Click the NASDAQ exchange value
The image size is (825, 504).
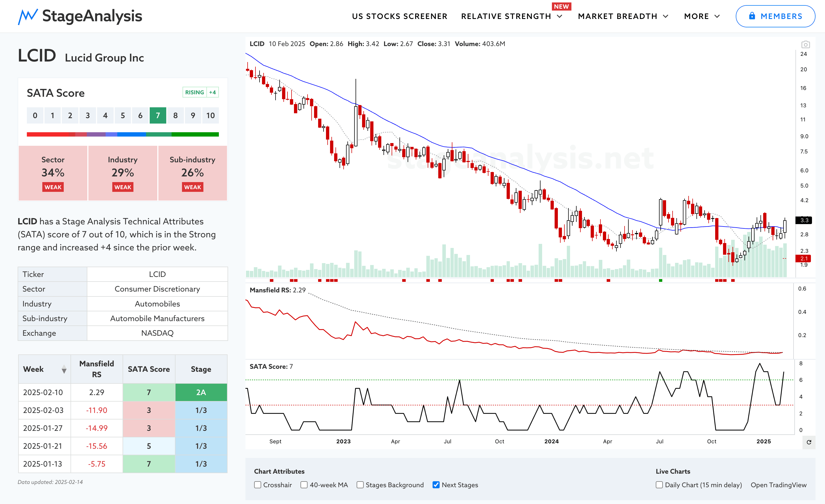(157, 333)
